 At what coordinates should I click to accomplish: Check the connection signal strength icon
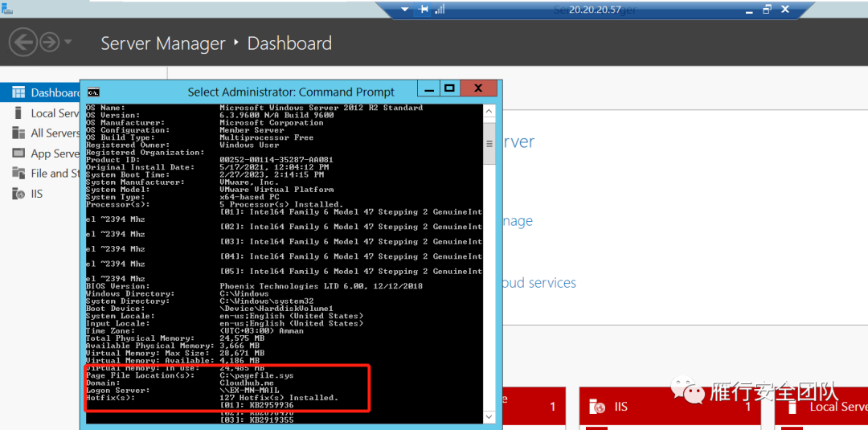(440, 10)
